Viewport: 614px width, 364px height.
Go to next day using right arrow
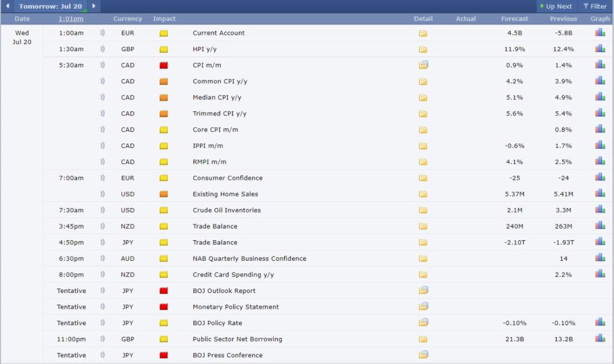click(94, 6)
